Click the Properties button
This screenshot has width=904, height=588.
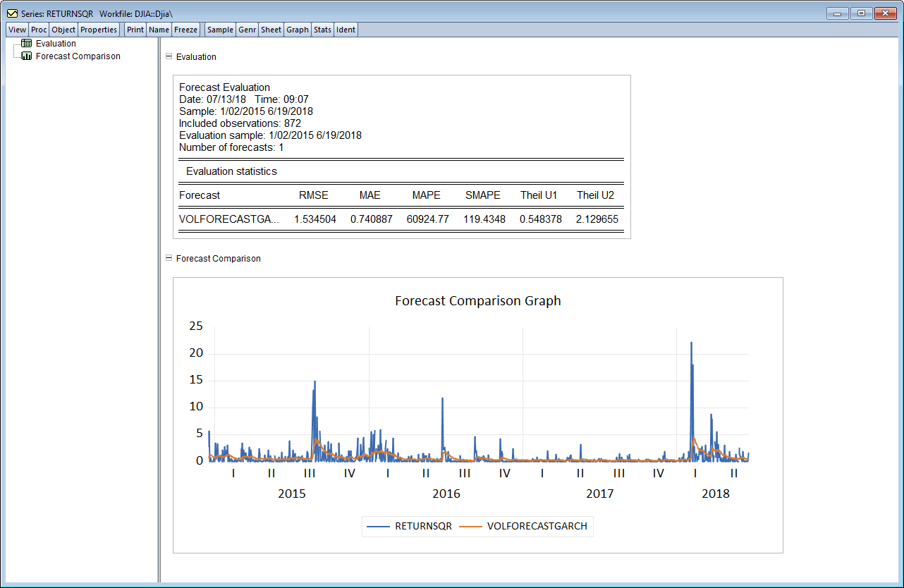tap(99, 30)
